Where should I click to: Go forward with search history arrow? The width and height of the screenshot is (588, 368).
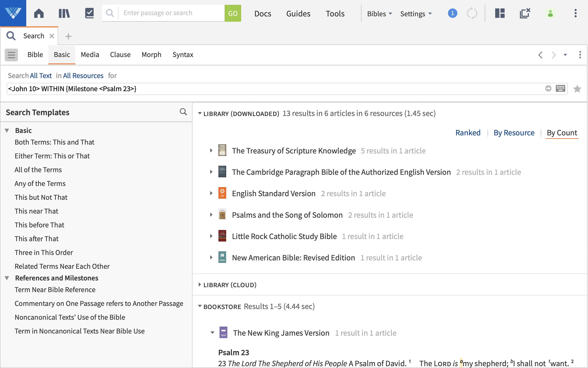pos(554,55)
